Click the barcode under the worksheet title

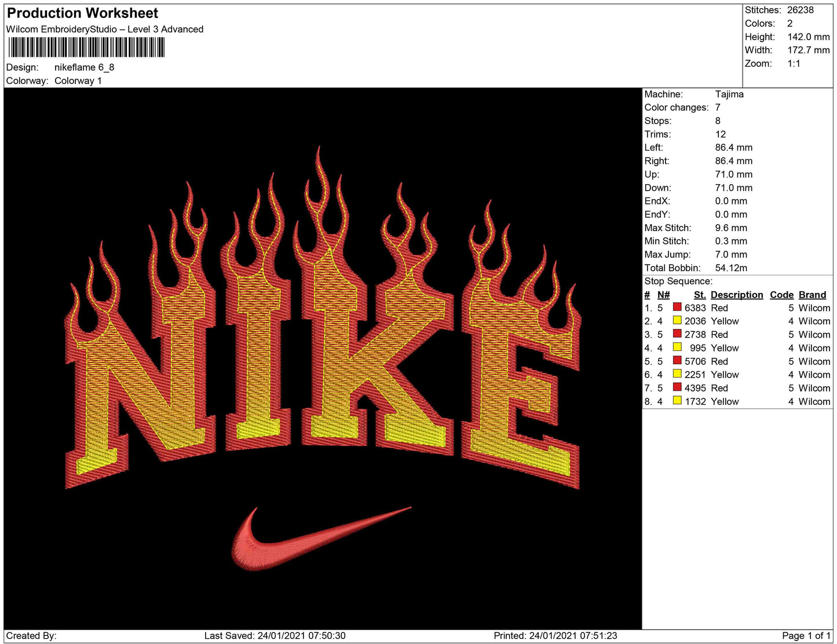point(87,47)
